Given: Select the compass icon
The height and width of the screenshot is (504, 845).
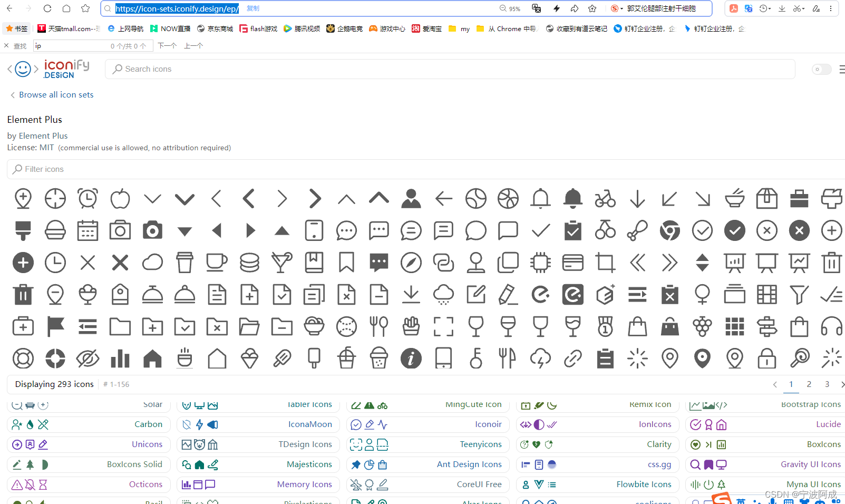Looking at the screenshot, I should (411, 263).
